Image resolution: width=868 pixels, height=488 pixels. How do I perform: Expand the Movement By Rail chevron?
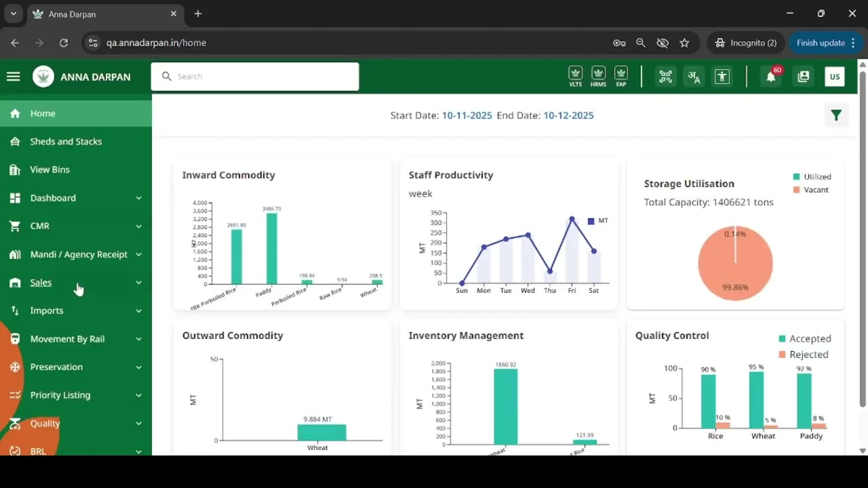pos(138,339)
